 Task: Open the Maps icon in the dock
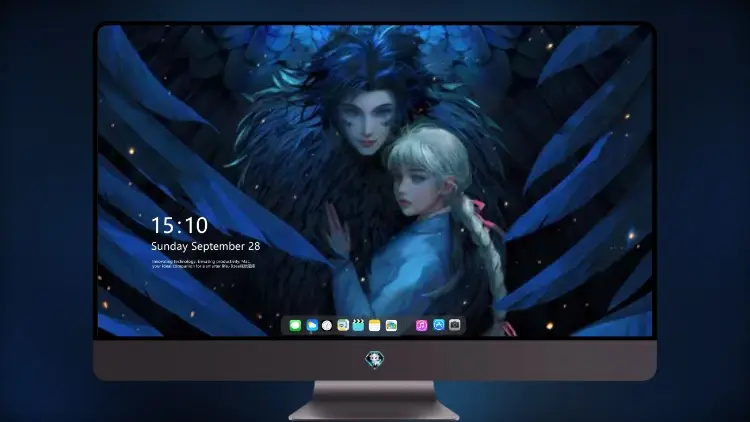(x=343, y=326)
